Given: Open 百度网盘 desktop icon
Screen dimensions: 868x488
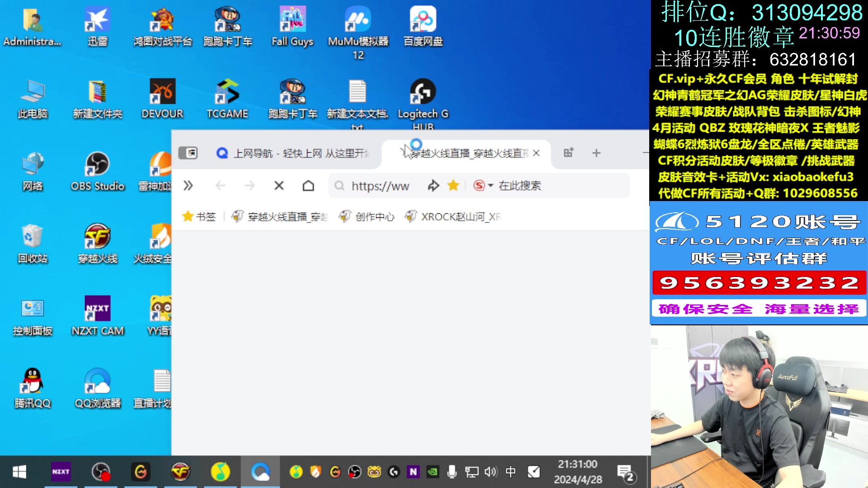Looking at the screenshot, I should coord(423,27).
